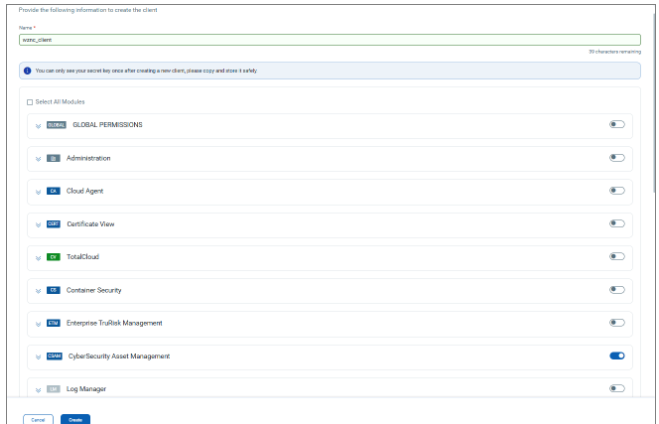This screenshot has height=424, width=659.
Task: Expand the CyberSecurity Asset Management chevron
Action: pyautogui.click(x=38, y=357)
